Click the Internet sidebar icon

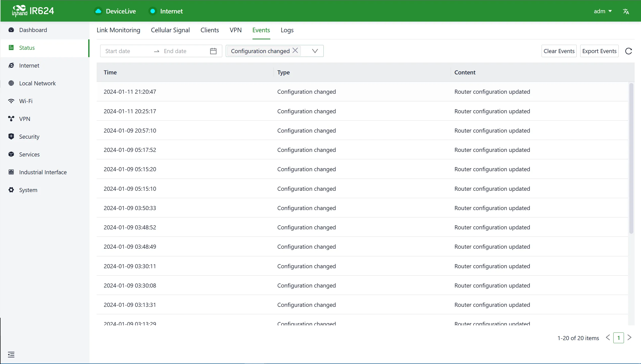pos(11,66)
